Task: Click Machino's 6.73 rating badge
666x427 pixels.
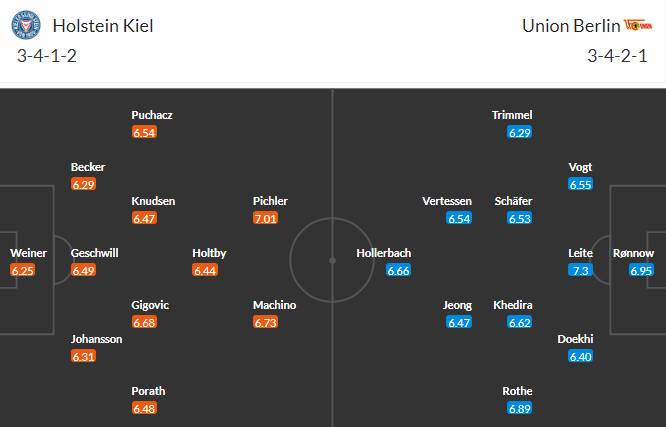Action: (x=266, y=322)
